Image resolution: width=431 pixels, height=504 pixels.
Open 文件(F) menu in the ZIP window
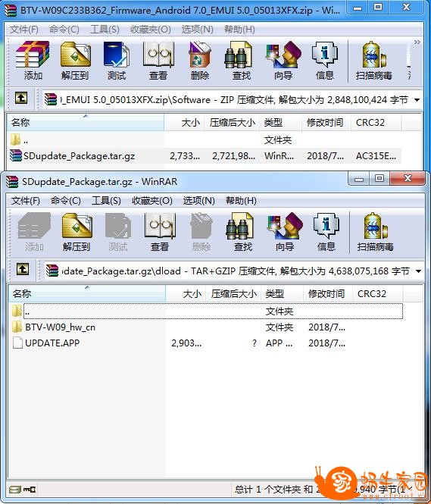point(24,30)
